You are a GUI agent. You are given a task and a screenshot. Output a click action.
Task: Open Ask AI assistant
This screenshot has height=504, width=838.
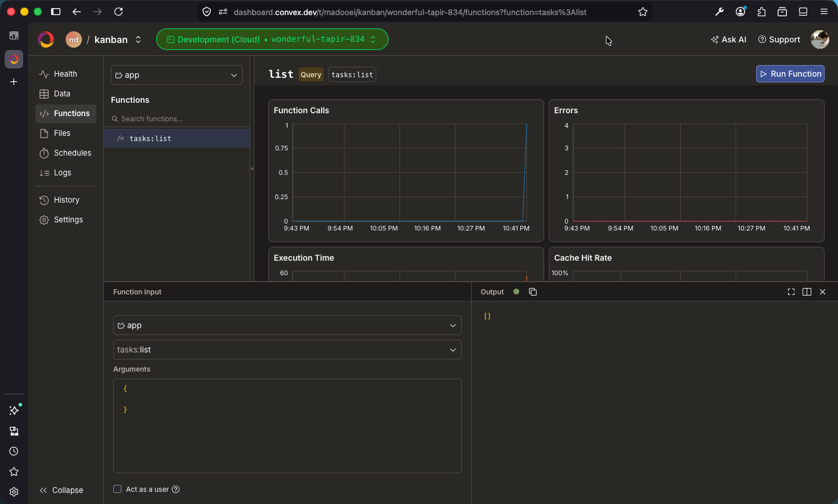click(728, 39)
